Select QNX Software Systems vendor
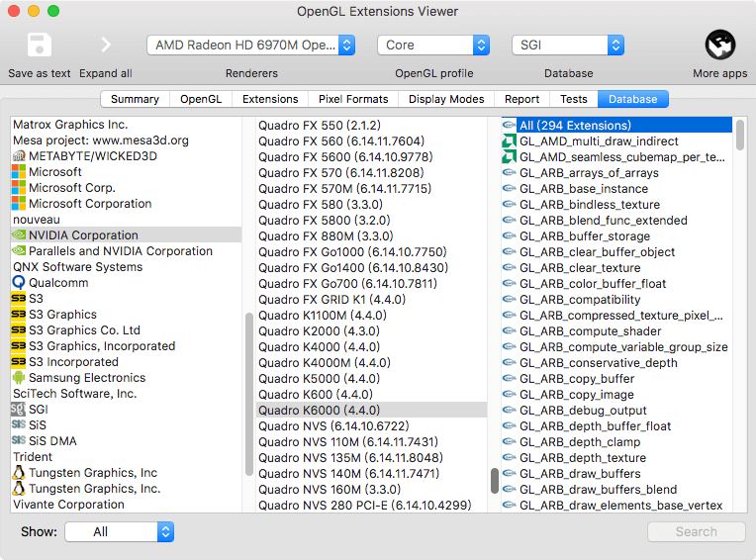Screen dimensions: 756x560 pos(126,267)
